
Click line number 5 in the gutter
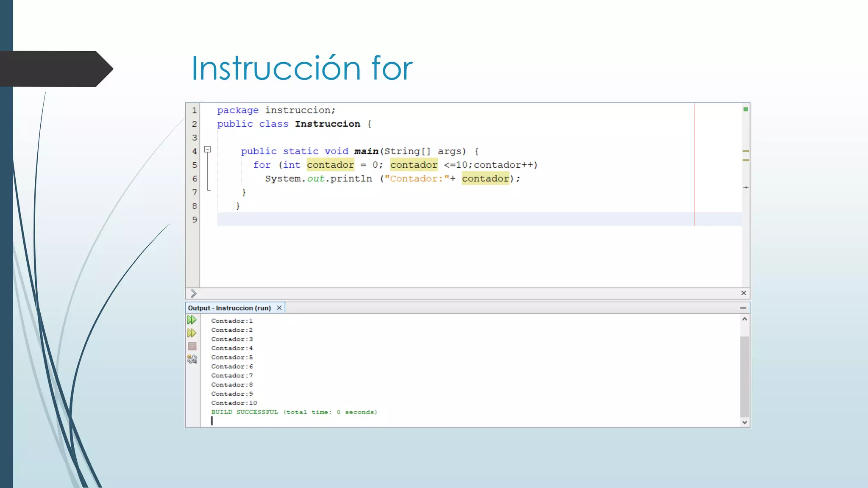(x=194, y=165)
